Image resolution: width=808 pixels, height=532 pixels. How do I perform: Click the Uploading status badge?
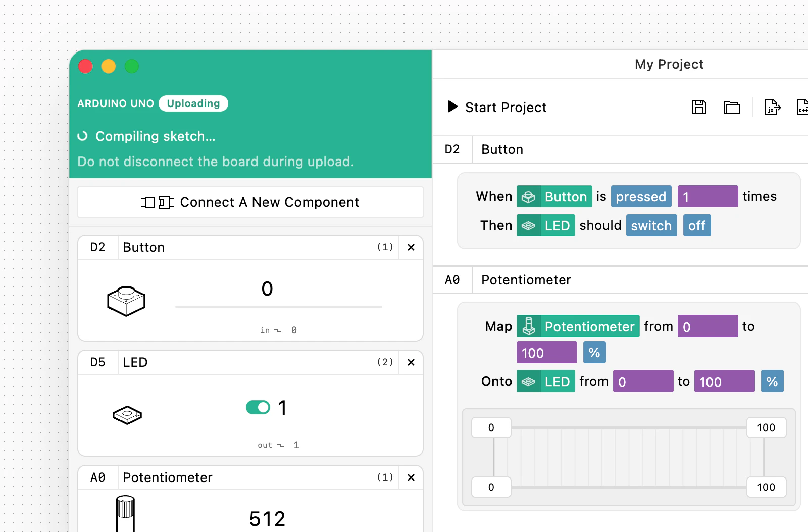click(193, 103)
